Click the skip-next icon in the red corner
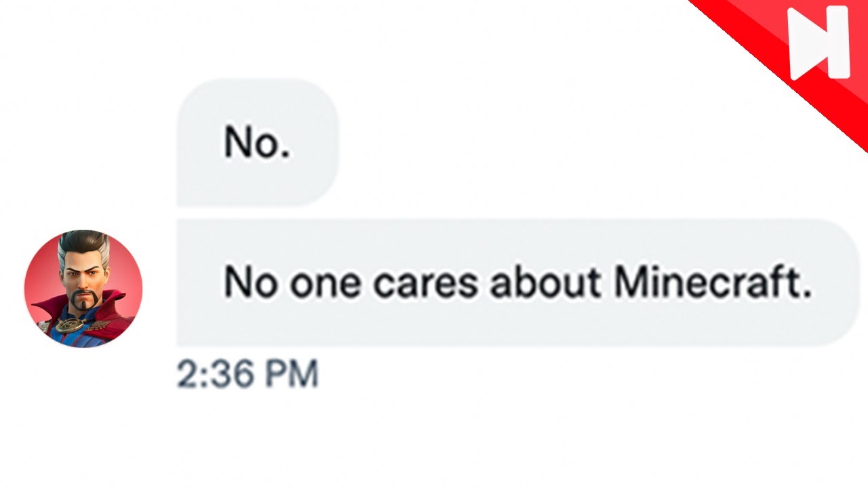868x488 pixels. click(819, 43)
